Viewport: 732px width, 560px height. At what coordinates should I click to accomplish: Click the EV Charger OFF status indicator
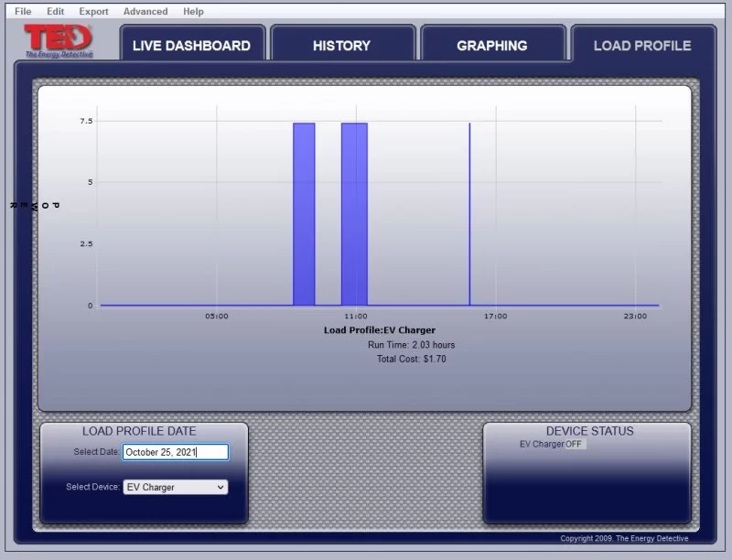pos(574,445)
